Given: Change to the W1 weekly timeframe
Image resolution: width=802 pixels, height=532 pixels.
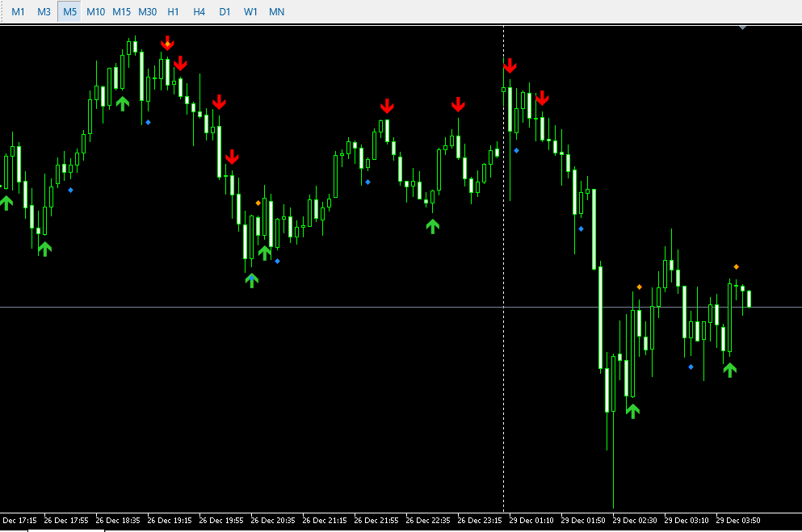Looking at the screenshot, I should [250, 12].
